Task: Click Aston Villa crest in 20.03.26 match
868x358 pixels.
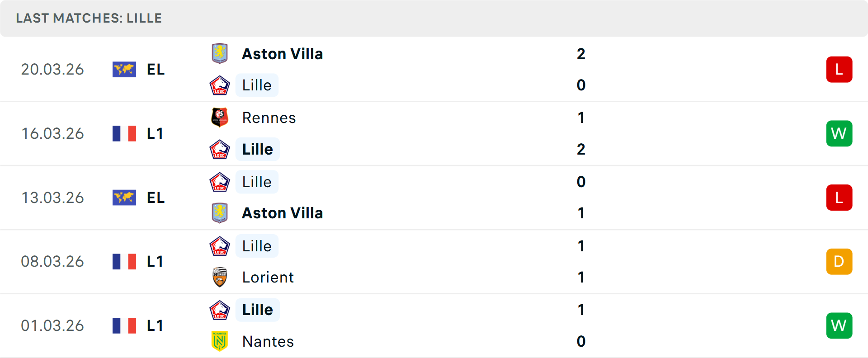Action: click(x=220, y=54)
